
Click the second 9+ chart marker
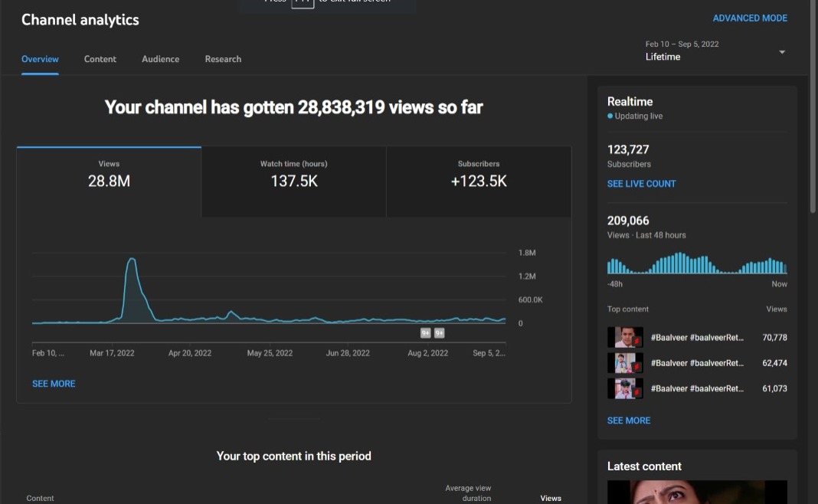(440, 333)
